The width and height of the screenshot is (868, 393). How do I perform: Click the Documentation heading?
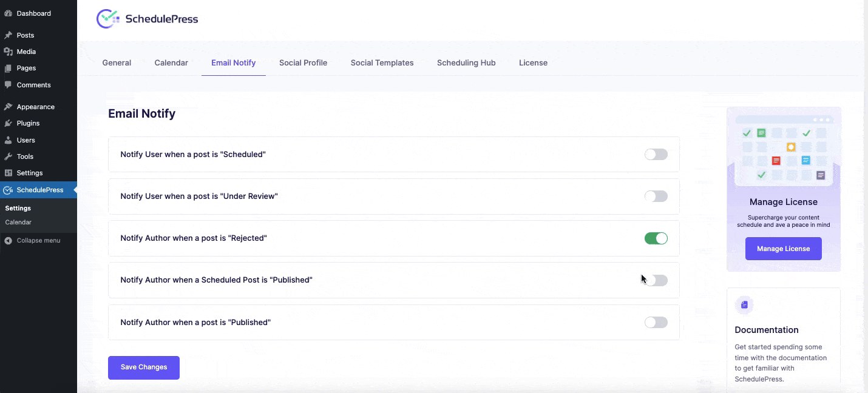point(766,330)
